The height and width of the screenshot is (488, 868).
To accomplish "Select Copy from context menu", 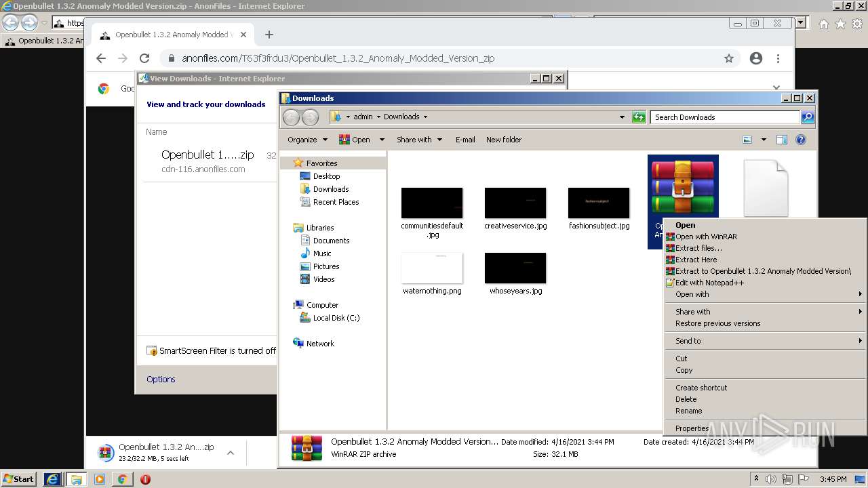I will coord(684,370).
